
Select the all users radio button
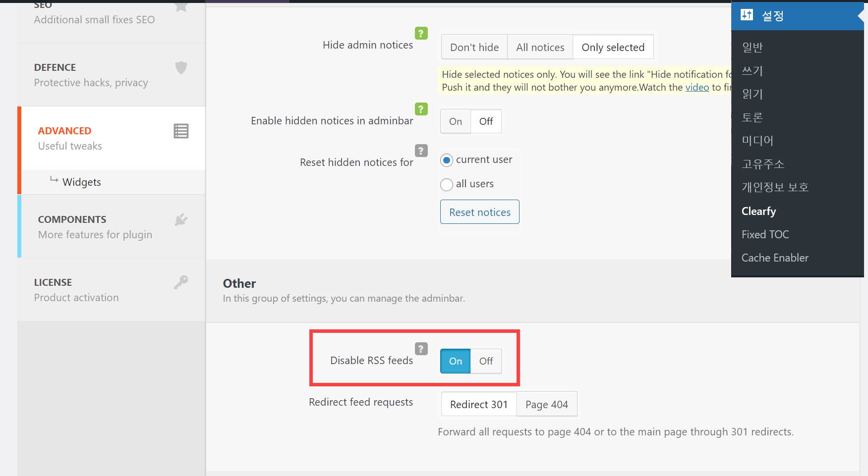[x=447, y=184]
